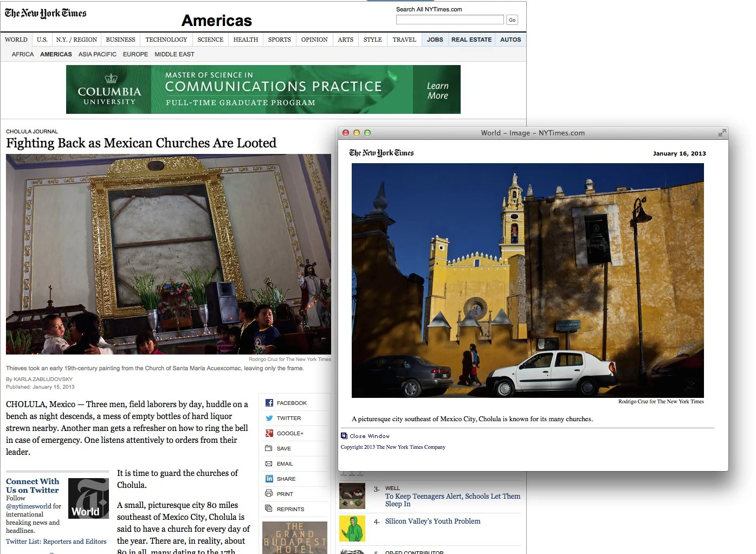Viewport: 756px width, 554px height.
Task: Share the article via Twitter icon
Action: click(269, 418)
